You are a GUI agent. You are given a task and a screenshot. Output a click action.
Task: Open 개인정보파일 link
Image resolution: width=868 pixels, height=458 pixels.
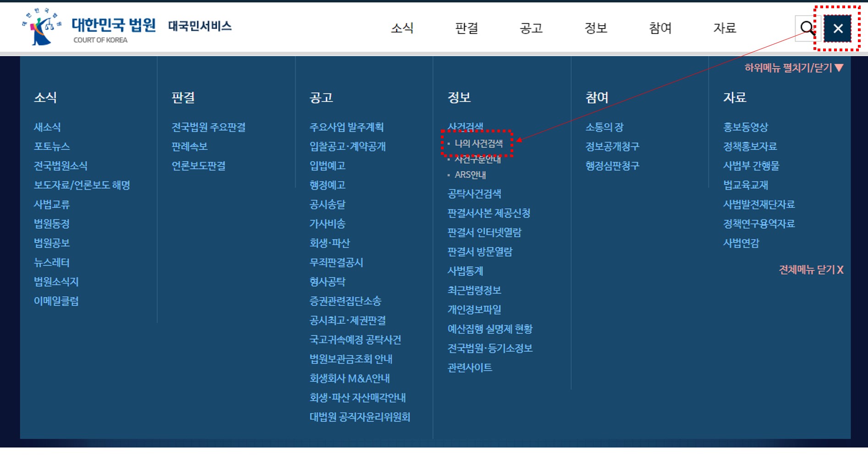474,310
